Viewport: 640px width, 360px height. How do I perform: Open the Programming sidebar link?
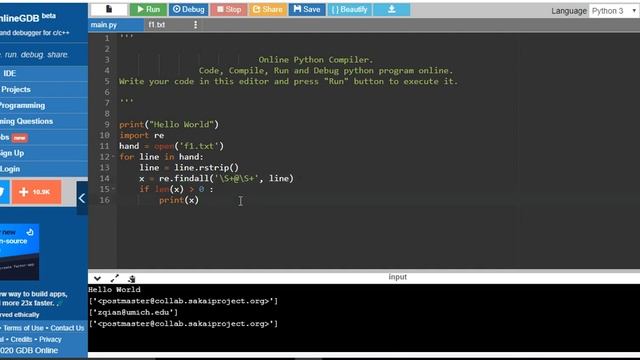click(x=44, y=105)
